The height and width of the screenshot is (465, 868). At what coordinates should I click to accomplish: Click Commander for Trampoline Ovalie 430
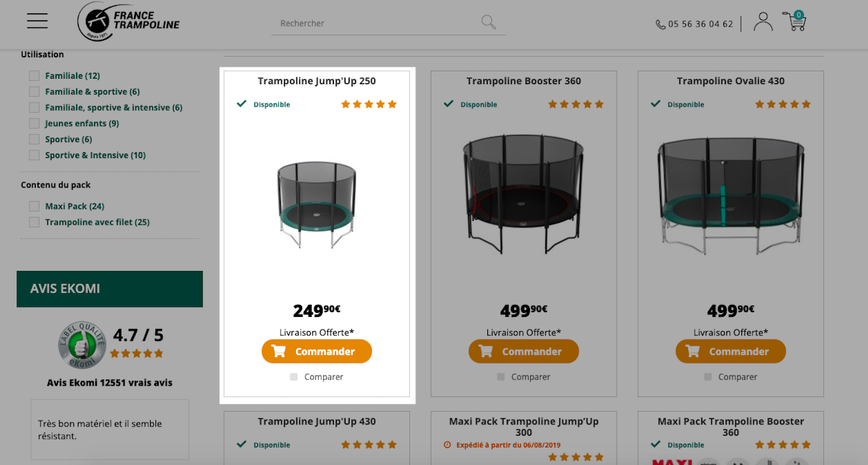click(x=731, y=352)
